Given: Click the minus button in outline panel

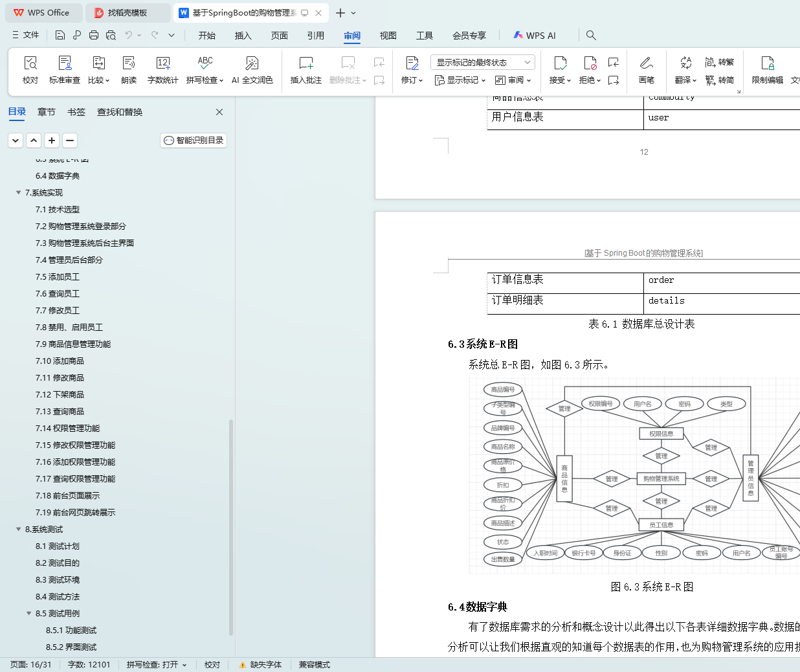Looking at the screenshot, I should point(71,140).
